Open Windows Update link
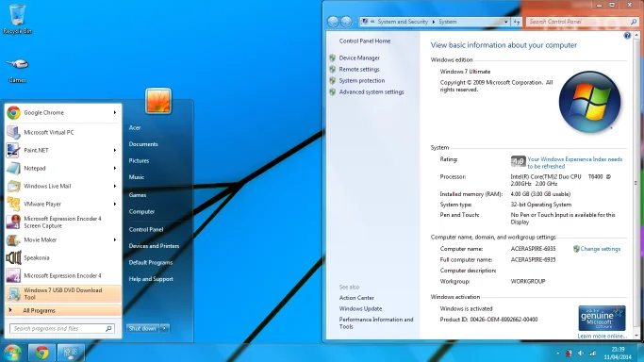This screenshot has height=362, width=644. coord(360,308)
